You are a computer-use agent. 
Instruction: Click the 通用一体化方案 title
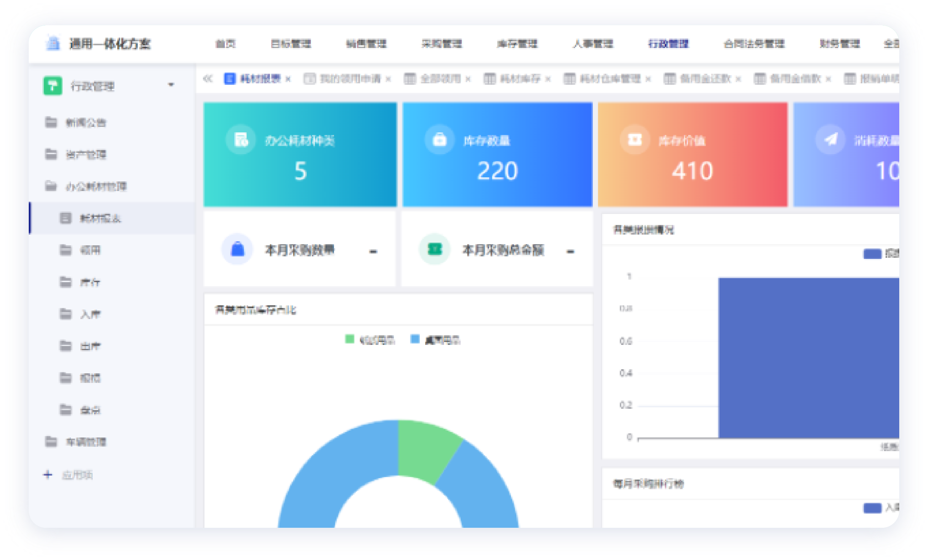110,44
